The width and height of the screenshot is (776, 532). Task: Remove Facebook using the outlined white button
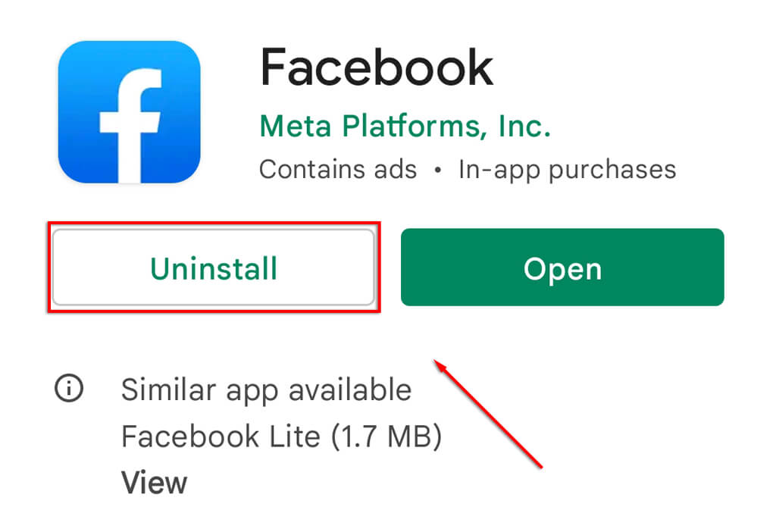pos(213,268)
